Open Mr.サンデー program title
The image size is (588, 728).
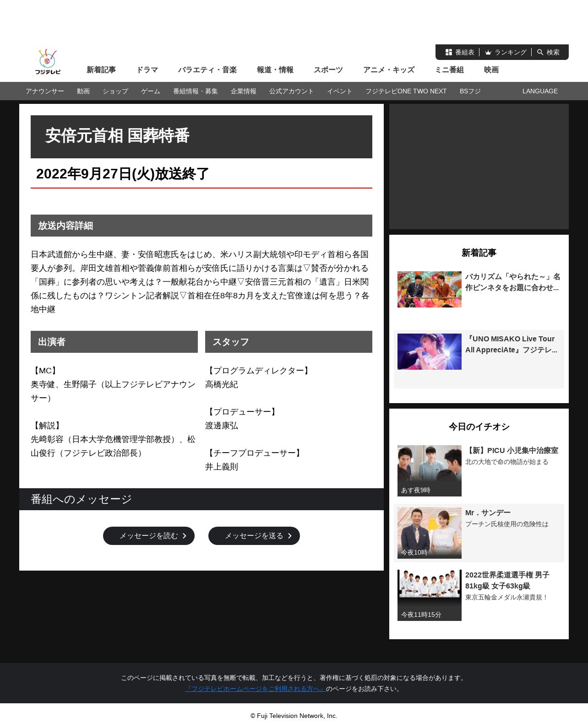click(x=488, y=512)
